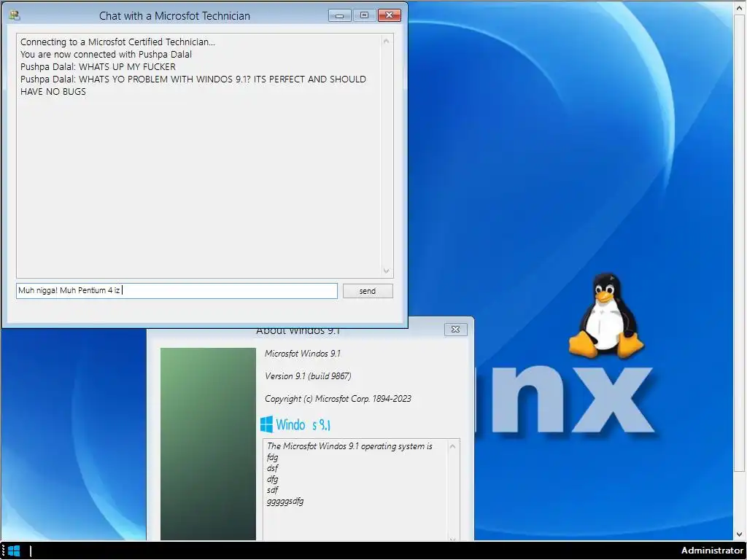Screen dimensions: 747x560
Task: Click 'The Microsfot Windos 9.1 operating system is' line
Action: pos(349,446)
